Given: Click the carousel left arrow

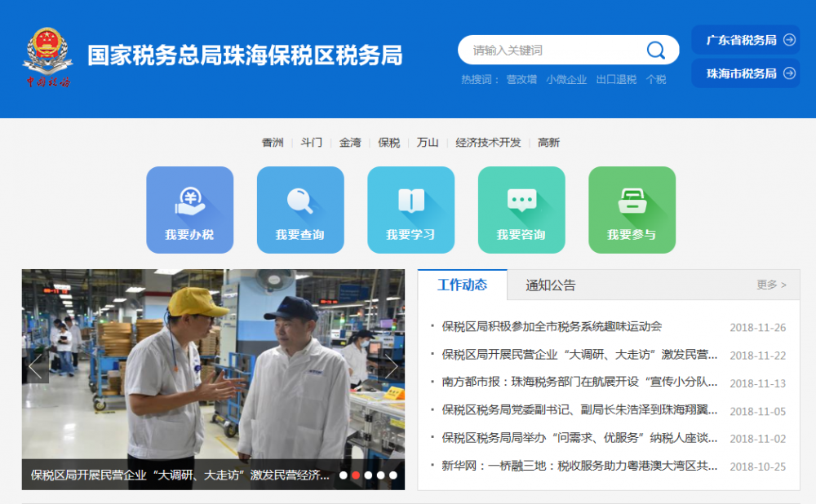Looking at the screenshot, I should pyautogui.click(x=34, y=367).
